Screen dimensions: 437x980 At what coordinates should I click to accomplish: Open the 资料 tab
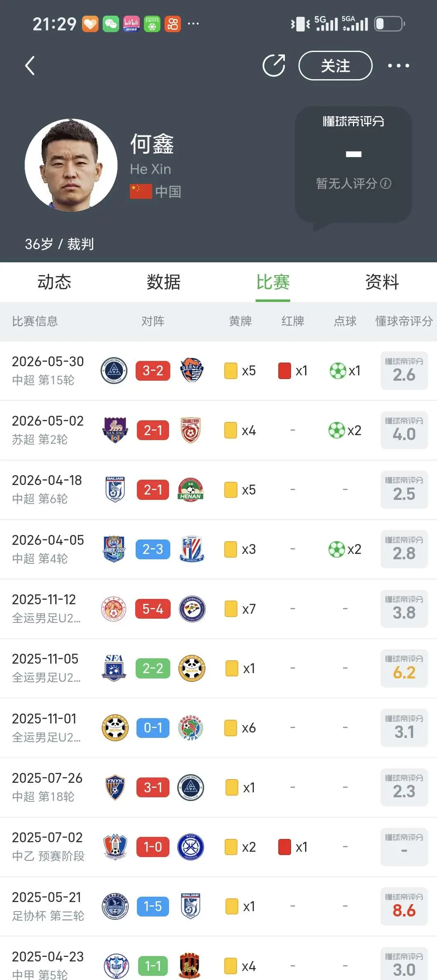[x=382, y=282]
